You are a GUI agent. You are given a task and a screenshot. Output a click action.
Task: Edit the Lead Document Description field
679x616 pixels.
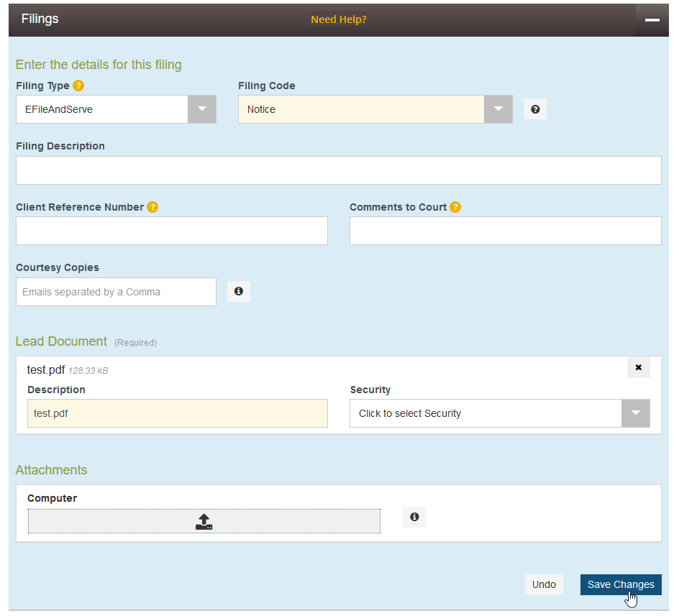177,413
